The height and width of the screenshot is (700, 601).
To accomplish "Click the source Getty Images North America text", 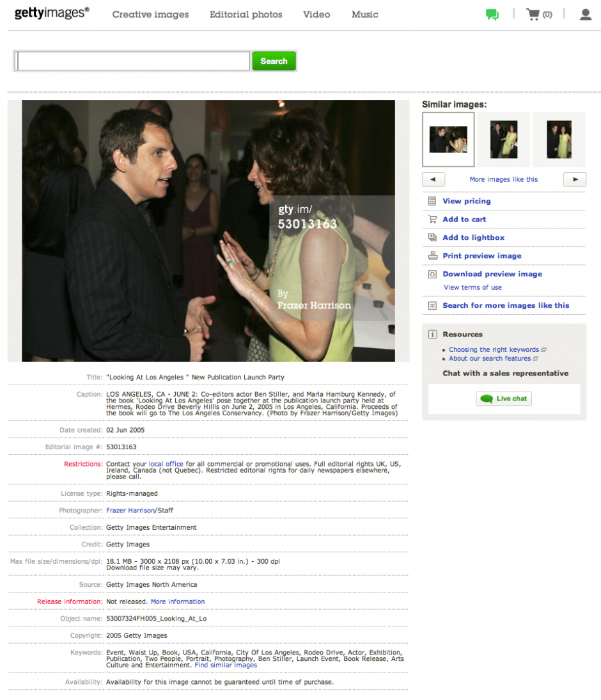I will [152, 584].
